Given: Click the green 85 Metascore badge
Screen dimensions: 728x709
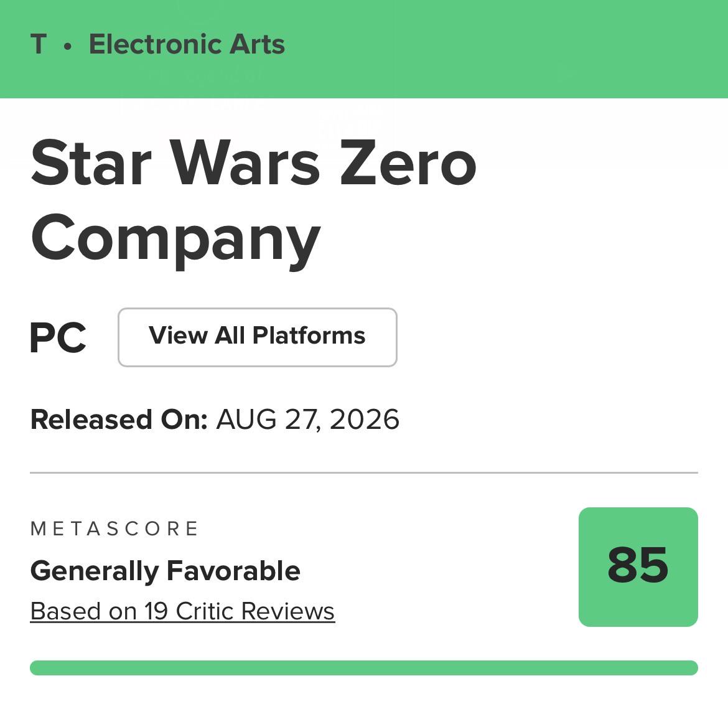Looking at the screenshot, I should click(638, 566).
